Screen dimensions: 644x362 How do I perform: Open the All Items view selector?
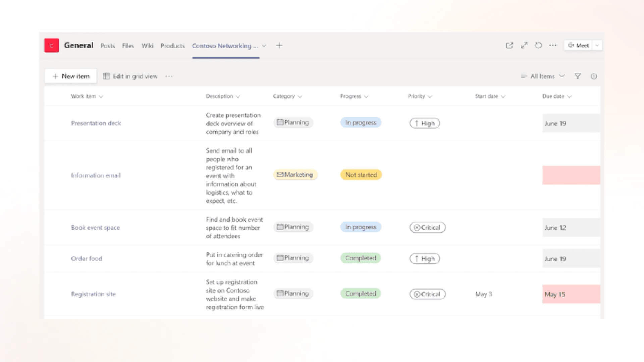543,76
